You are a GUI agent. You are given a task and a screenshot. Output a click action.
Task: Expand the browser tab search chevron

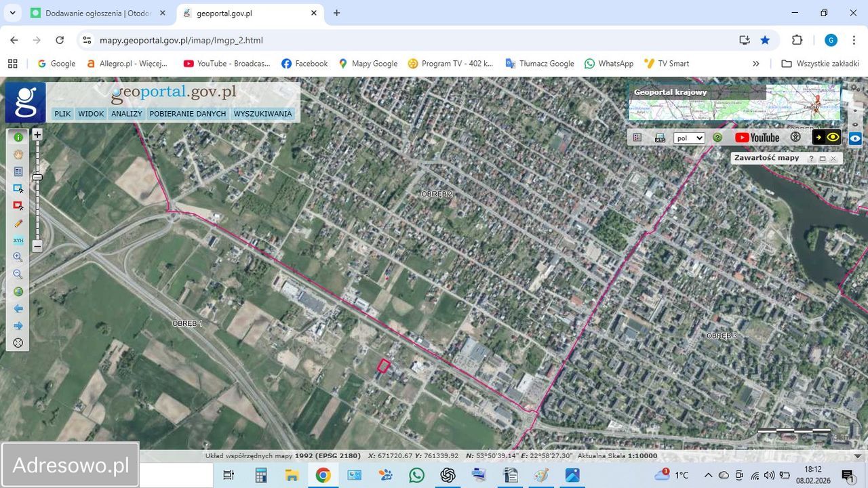12,13
